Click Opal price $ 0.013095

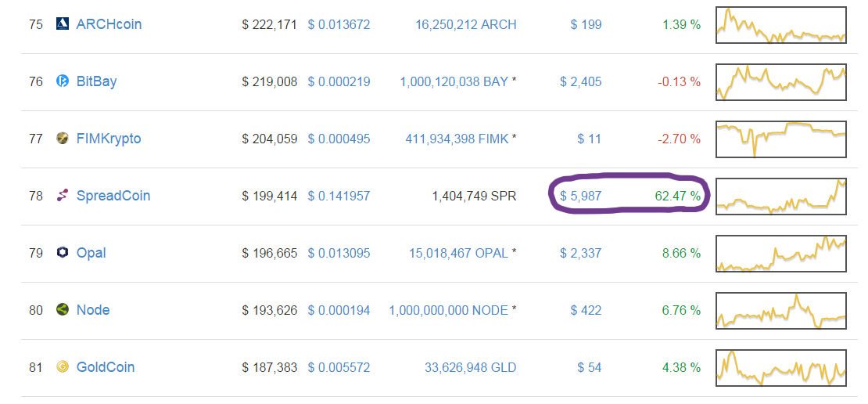(x=339, y=253)
